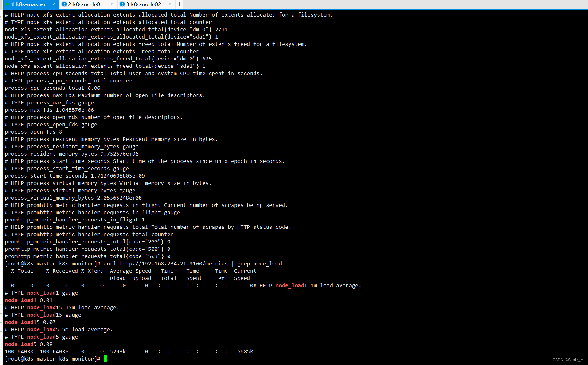Click the extents_allocated_total sda1 line
Screen dimensions: 588x365
(x=111, y=37)
